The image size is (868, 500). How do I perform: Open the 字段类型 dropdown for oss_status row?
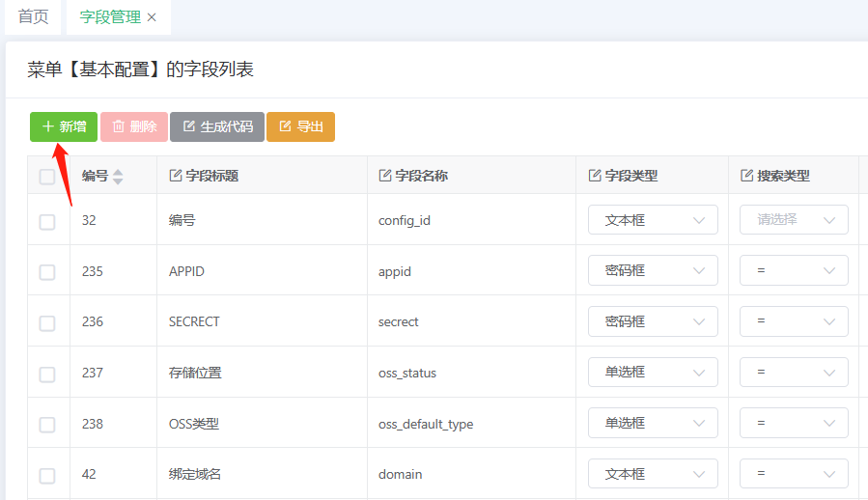(653, 373)
